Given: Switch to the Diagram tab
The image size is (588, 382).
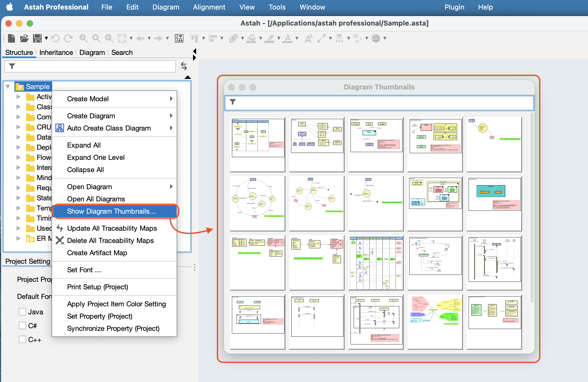Looking at the screenshot, I should tap(92, 52).
